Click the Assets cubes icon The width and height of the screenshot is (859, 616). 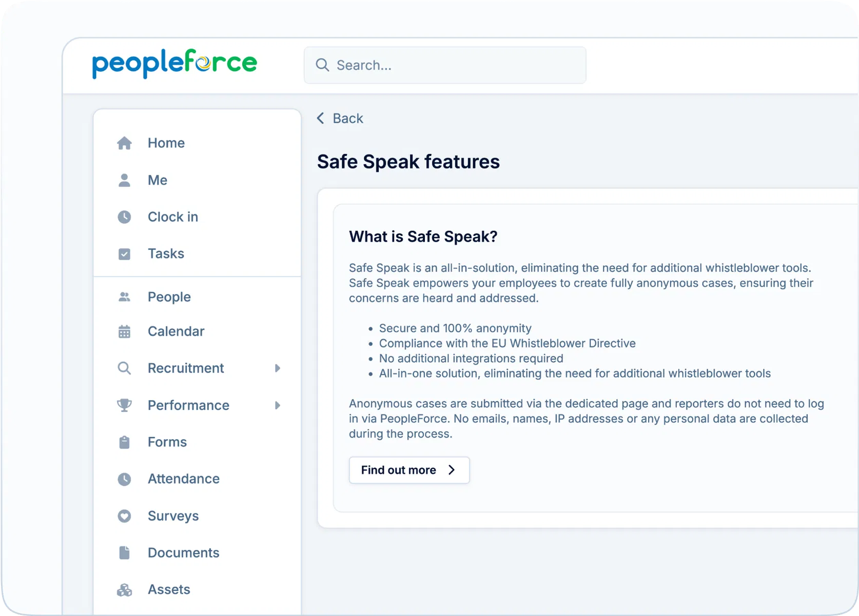124,590
